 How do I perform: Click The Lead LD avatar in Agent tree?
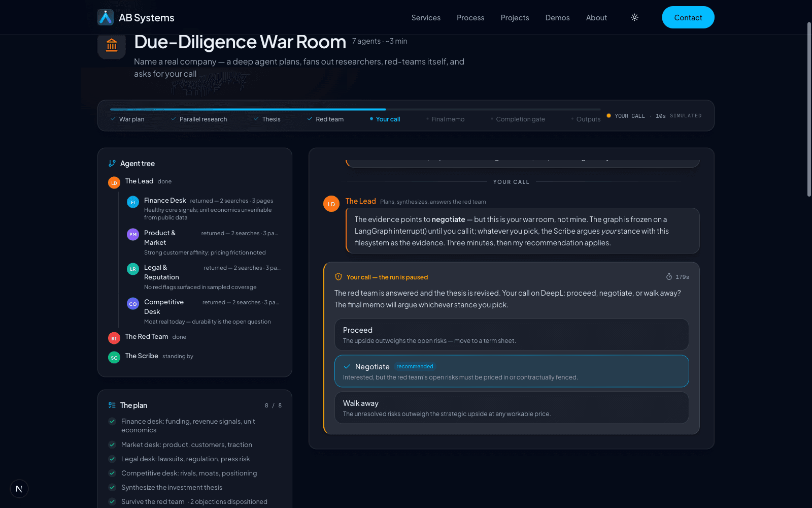pos(114,183)
